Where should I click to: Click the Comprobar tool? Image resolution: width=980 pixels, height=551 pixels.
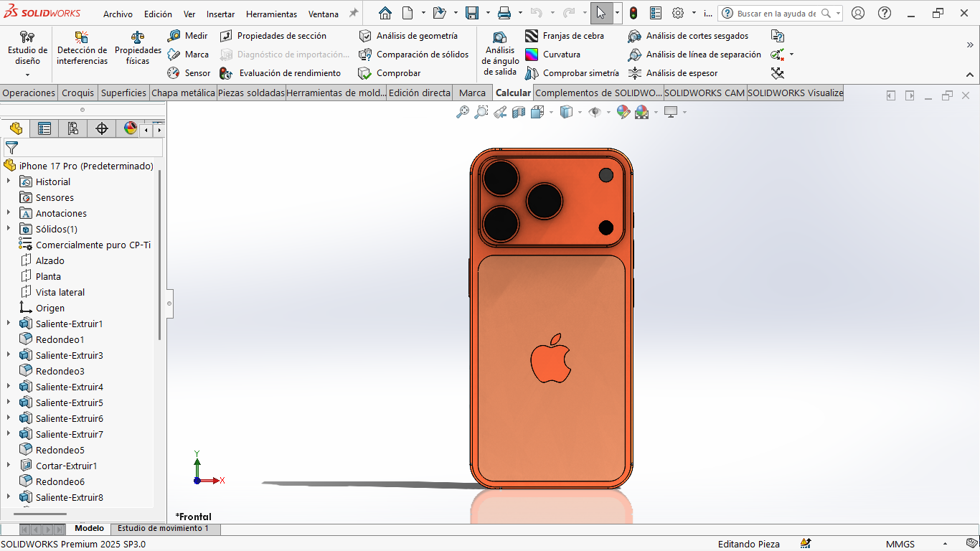point(390,73)
